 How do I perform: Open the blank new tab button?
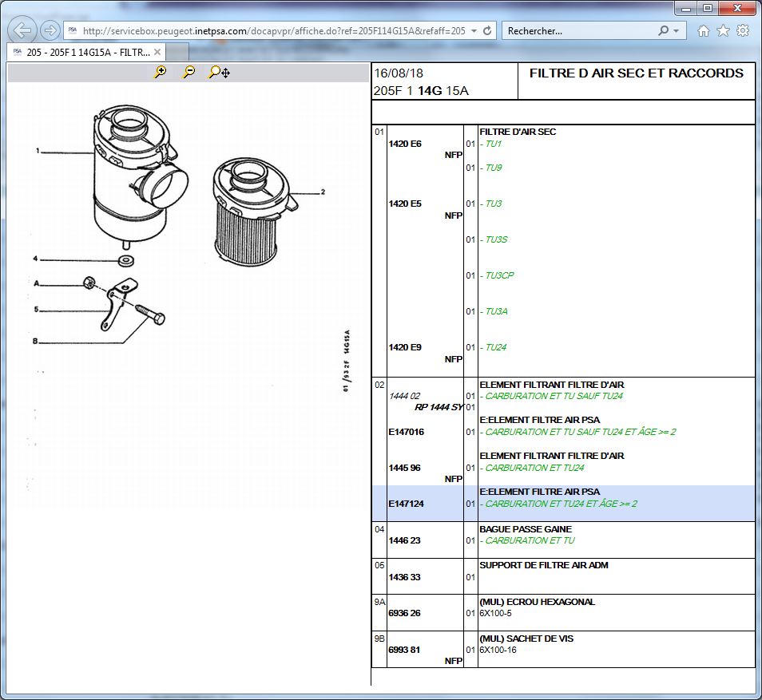pos(177,53)
